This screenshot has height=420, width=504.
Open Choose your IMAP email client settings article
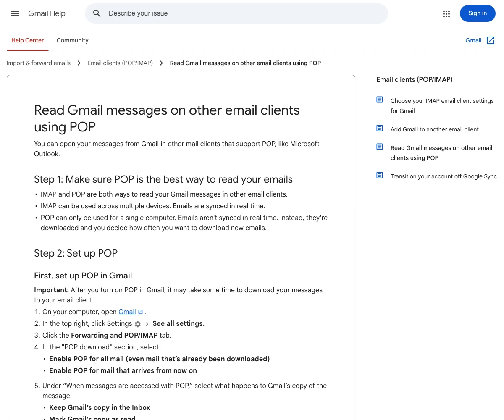[x=442, y=106]
